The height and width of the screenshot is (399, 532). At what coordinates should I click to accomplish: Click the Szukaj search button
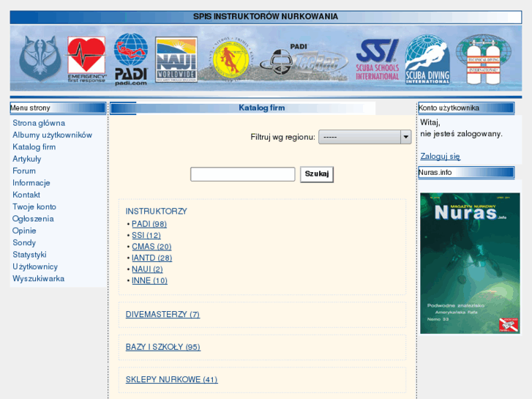(317, 174)
